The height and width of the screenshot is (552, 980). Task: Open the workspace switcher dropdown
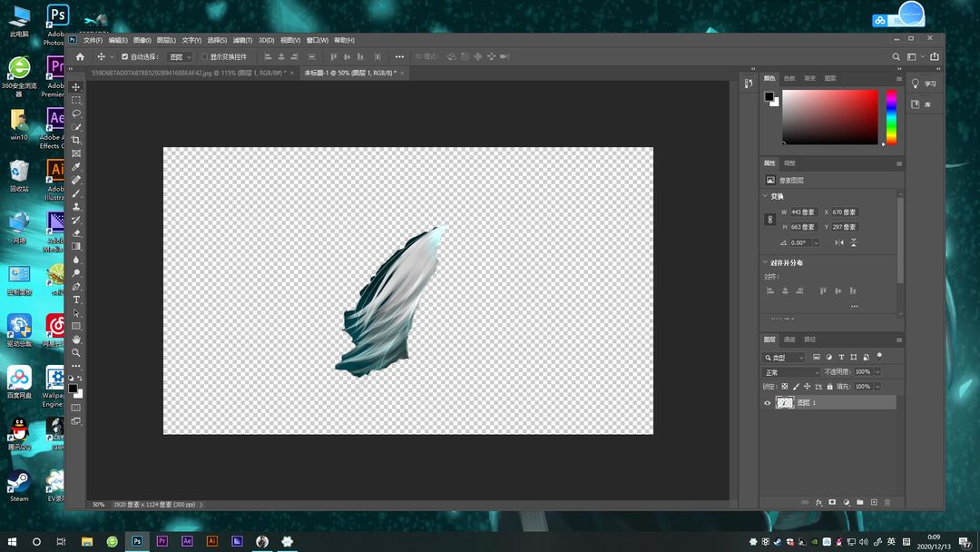coord(915,57)
